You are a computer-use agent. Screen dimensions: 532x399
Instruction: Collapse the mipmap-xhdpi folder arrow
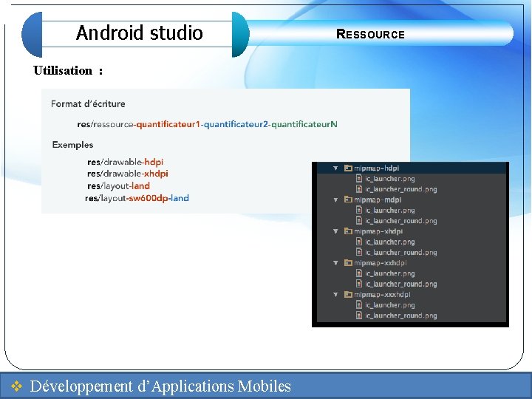click(335, 231)
